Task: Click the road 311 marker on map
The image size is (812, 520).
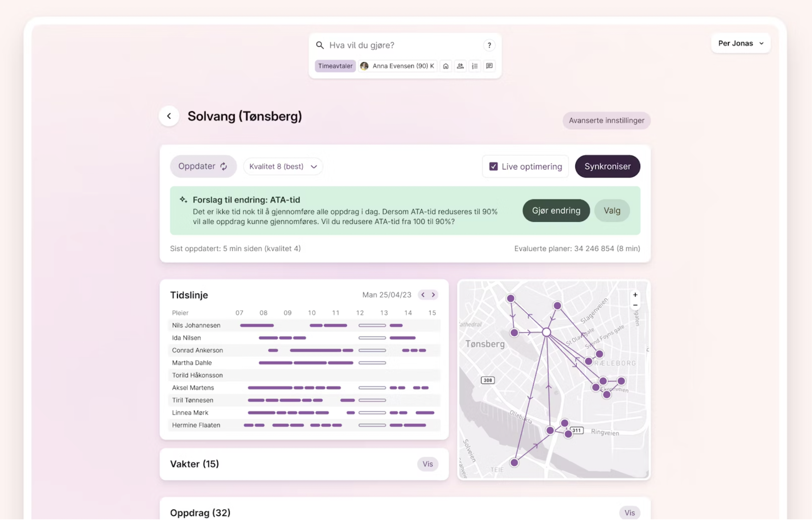Action: (x=577, y=431)
